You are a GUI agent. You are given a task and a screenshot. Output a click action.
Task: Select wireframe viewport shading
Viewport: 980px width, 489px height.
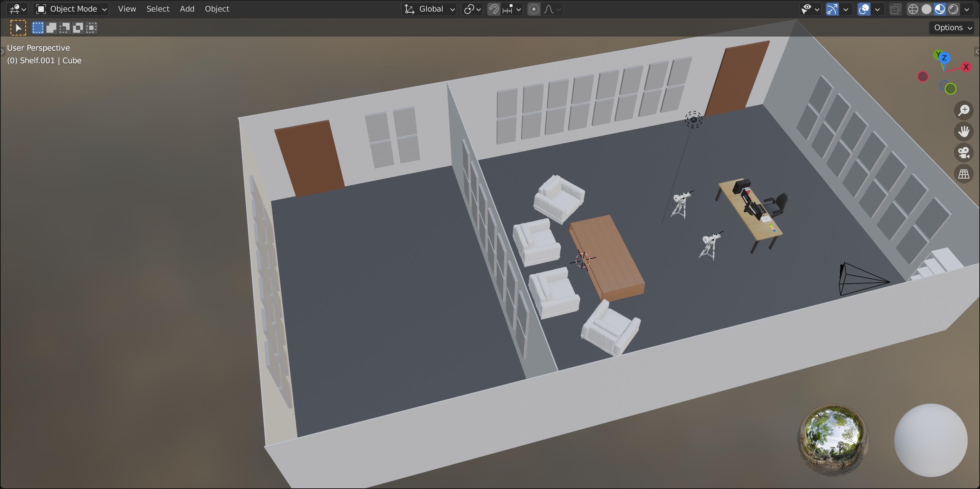[913, 9]
